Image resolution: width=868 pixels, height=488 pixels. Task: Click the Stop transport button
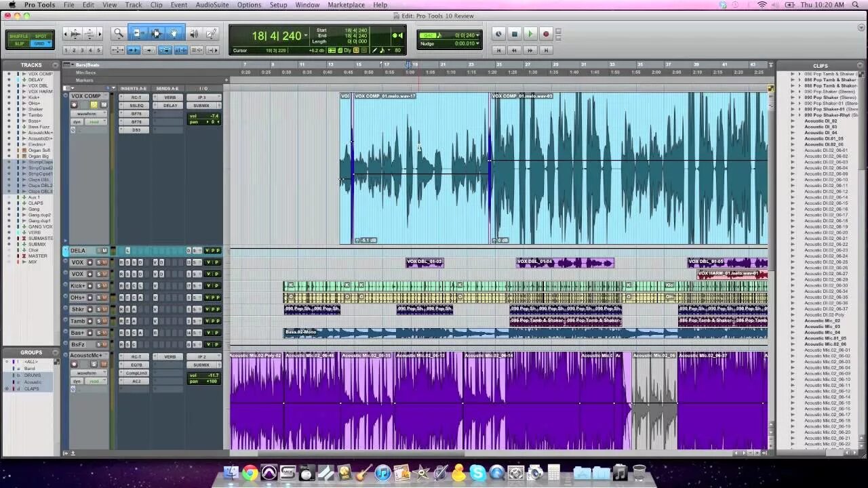coord(515,34)
